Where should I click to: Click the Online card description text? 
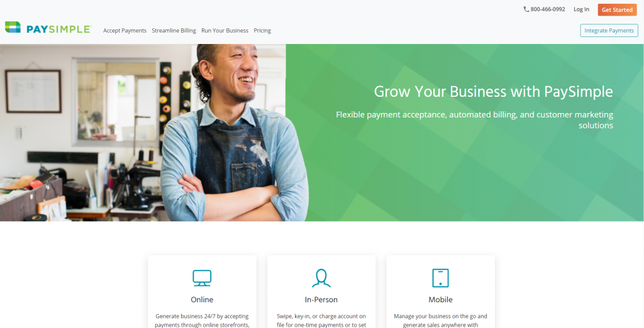tap(202, 320)
